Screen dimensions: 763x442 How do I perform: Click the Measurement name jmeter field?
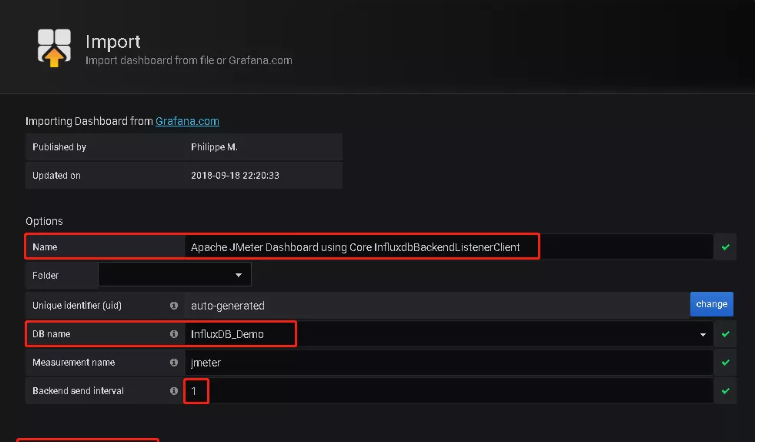click(449, 363)
